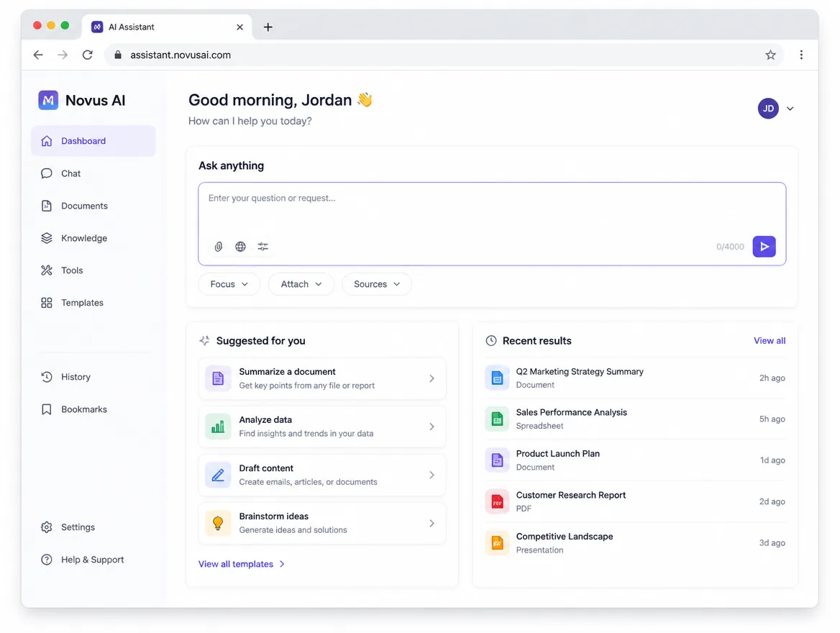Click the browser address bar URL
The height and width of the screenshot is (633, 840).
coord(181,55)
